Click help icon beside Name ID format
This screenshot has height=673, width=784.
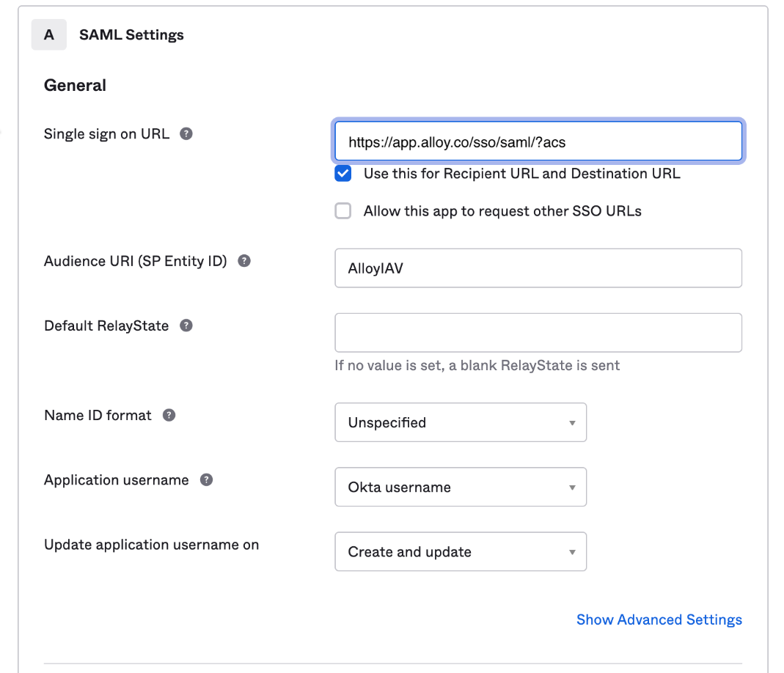[x=169, y=415]
